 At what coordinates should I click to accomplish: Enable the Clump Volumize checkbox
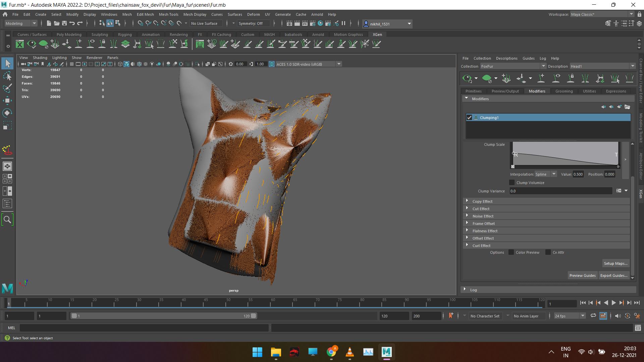512,182
